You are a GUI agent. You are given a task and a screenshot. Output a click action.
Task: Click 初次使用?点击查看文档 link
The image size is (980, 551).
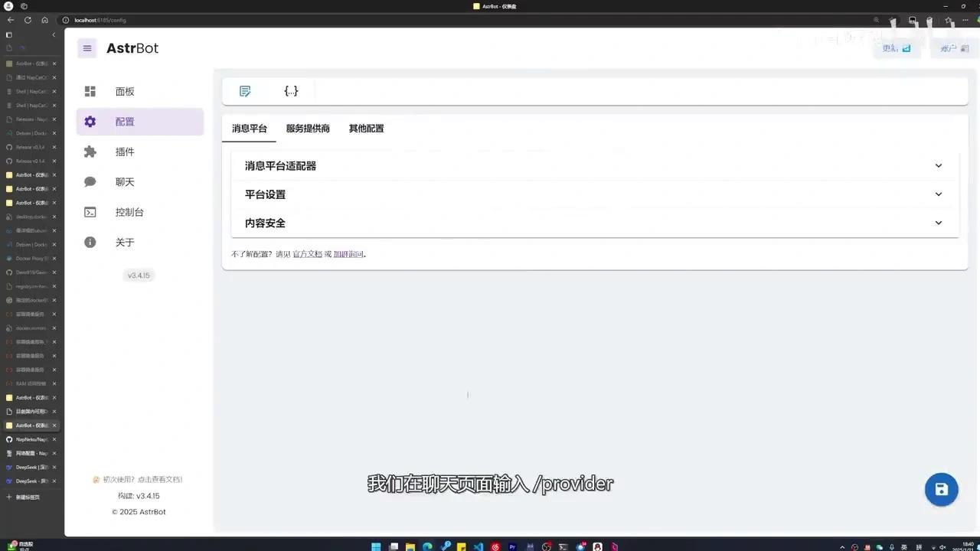[138, 480]
